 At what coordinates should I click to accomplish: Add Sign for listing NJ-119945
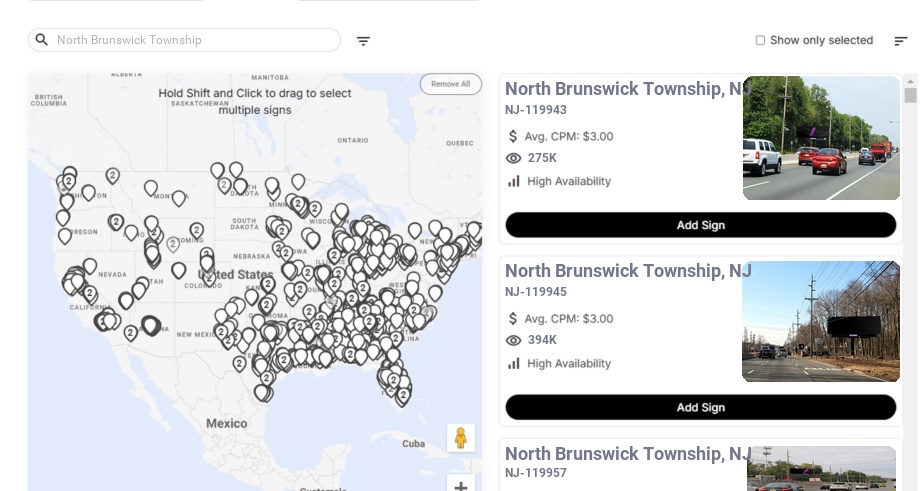700,407
